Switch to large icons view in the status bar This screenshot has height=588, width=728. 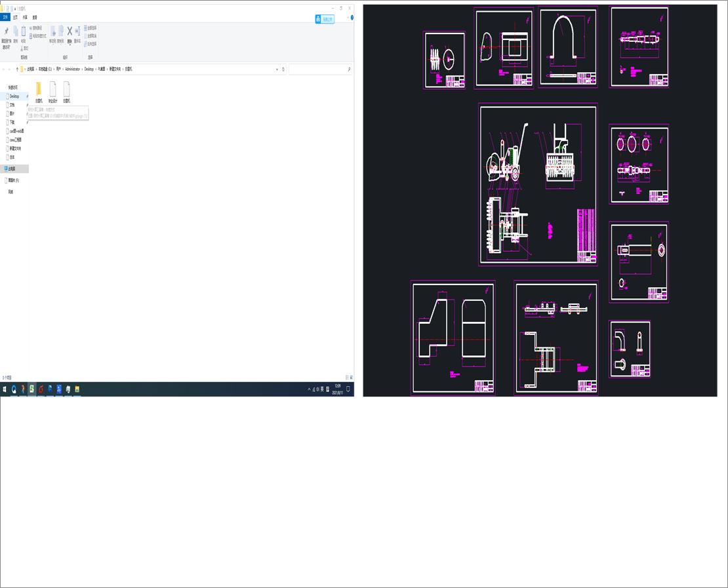pos(351,378)
